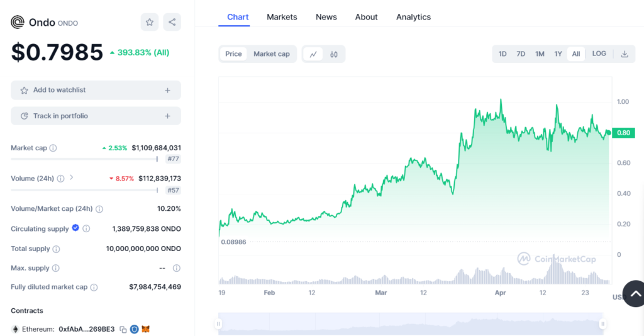The height and width of the screenshot is (336, 644).
Task: Show info for Market cap
Action: [x=53, y=148]
